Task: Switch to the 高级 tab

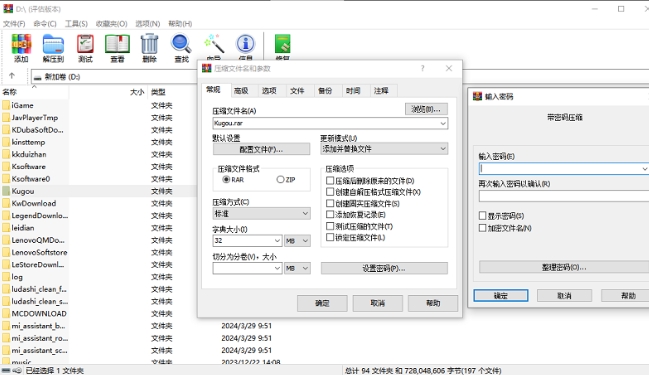Action: tap(241, 91)
